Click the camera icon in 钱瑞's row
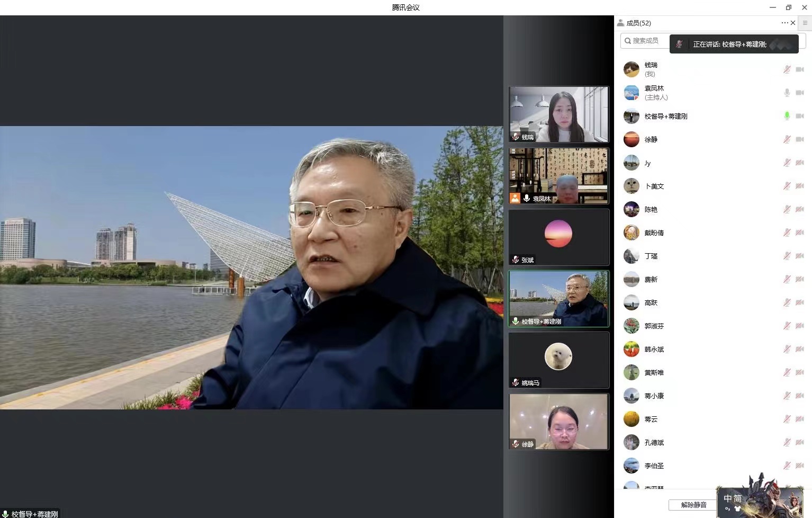The width and height of the screenshot is (812, 518). (800, 69)
